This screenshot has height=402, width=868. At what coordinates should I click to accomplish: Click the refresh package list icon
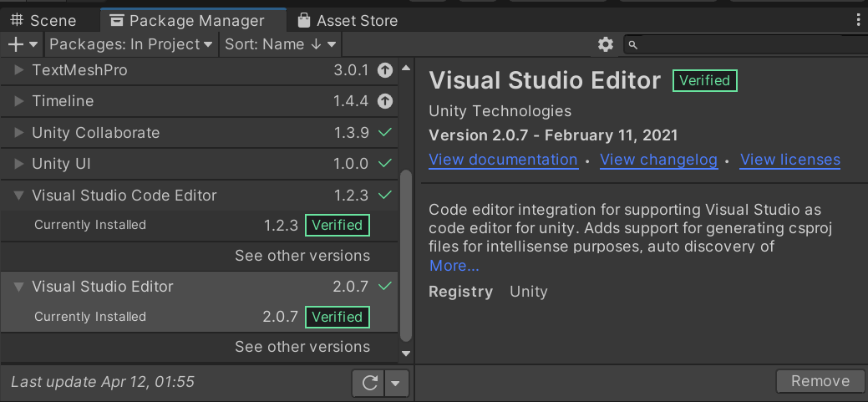coord(369,384)
